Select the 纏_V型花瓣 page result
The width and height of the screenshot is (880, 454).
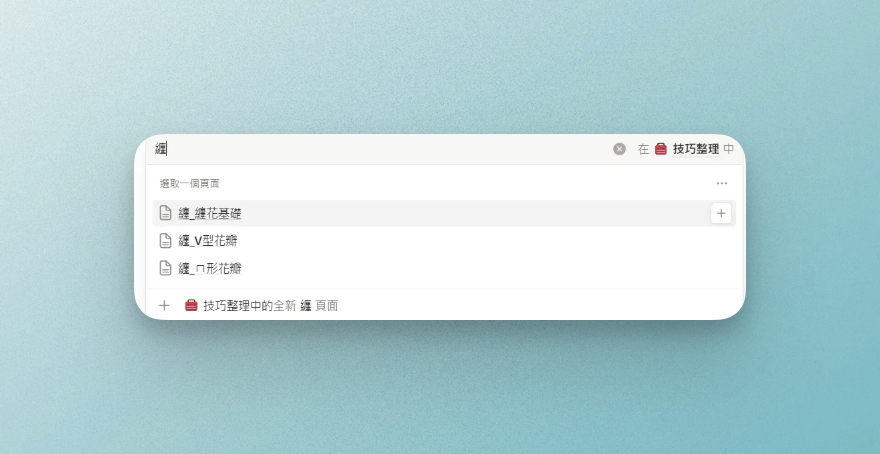pyautogui.click(x=208, y=241)
